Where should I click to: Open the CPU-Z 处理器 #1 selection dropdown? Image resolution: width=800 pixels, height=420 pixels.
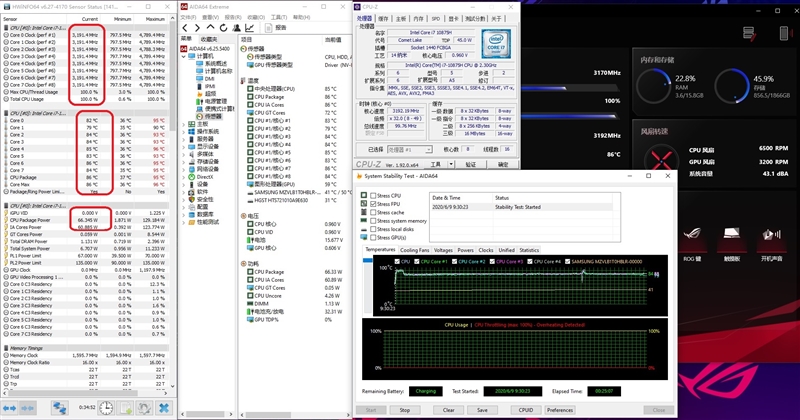412,150
